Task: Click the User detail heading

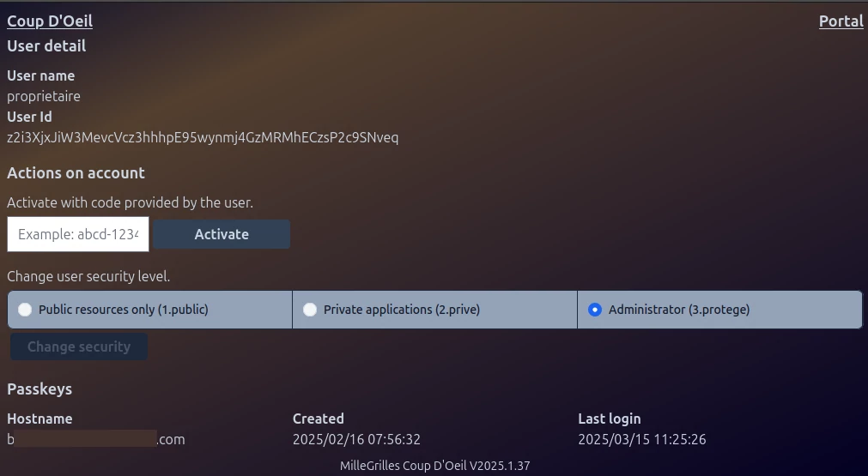Action: 46,46
